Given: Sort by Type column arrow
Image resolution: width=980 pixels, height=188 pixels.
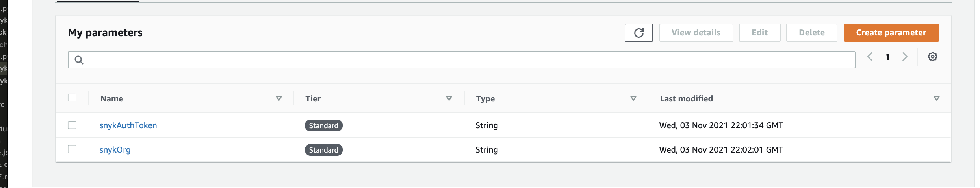Looking at the screenshot, I should [x=633, y=98].
